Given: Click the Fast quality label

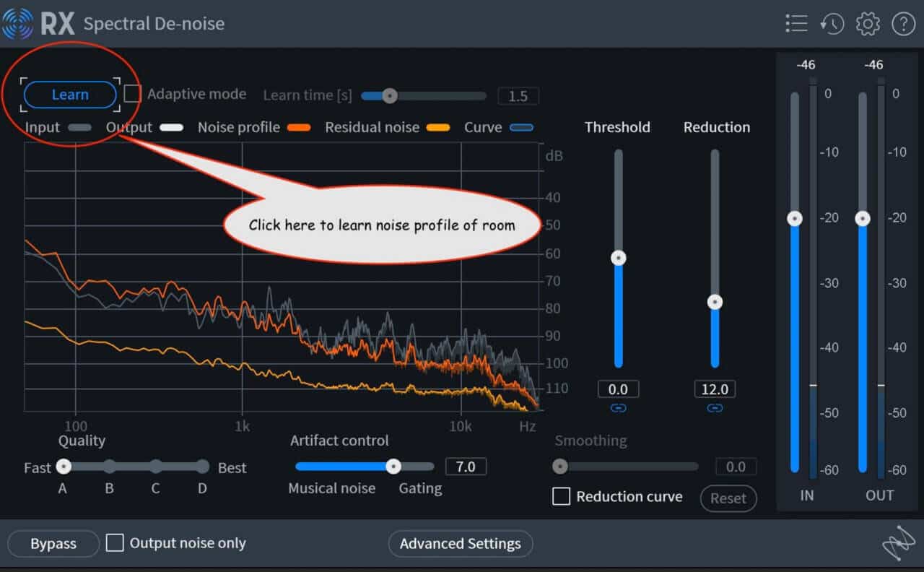Looking at the screenshot, I should [x=38, y=468].
